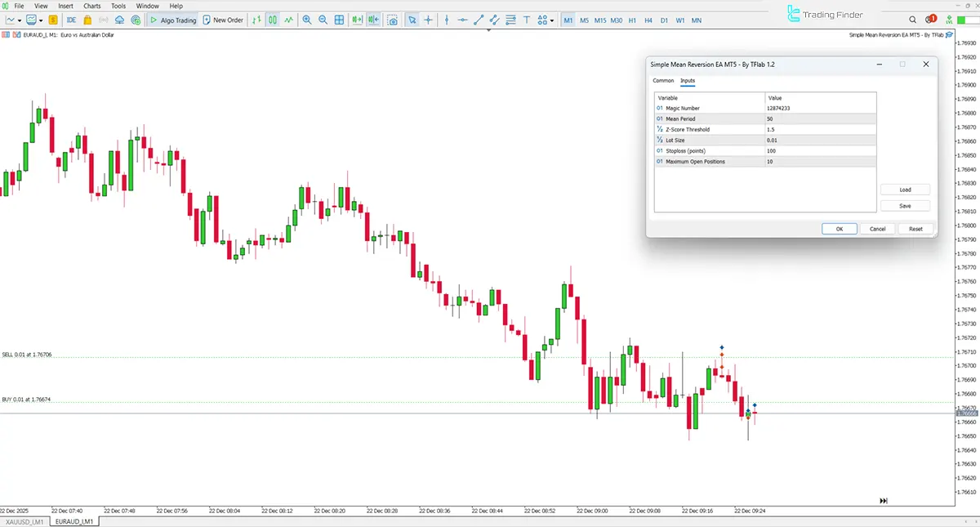
Task: Activate candlestick chart display
Action: click(x=273, y=20)
